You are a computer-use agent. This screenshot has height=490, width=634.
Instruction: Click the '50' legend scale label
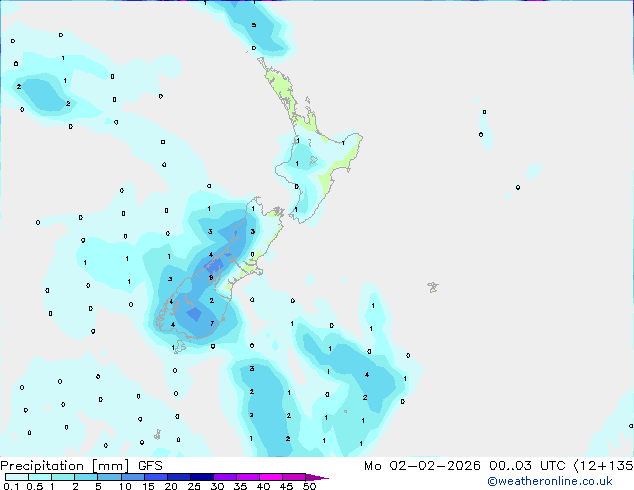point(309,486)
